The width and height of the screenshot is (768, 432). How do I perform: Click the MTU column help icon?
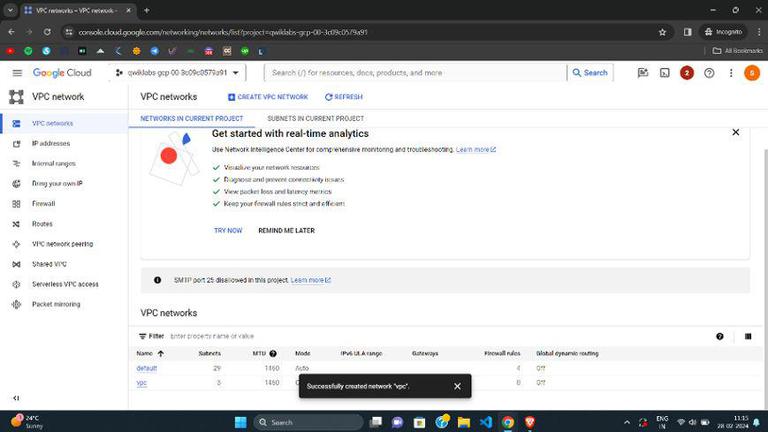273,354
